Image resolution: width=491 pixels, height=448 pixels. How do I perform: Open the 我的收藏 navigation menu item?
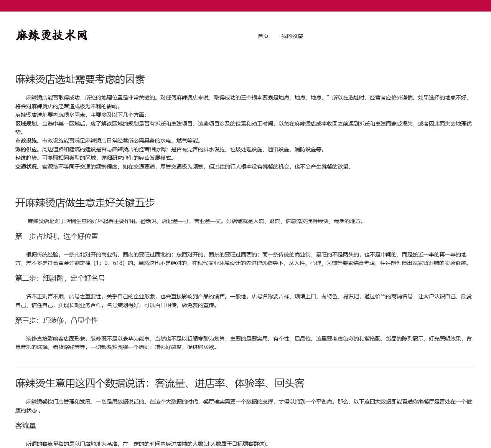(292, 36)
